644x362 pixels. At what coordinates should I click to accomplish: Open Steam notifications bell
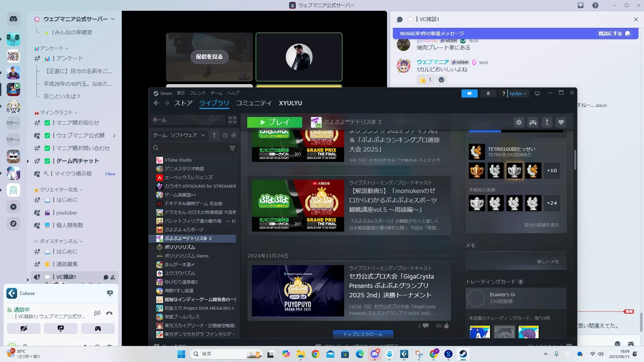[488, 94]
